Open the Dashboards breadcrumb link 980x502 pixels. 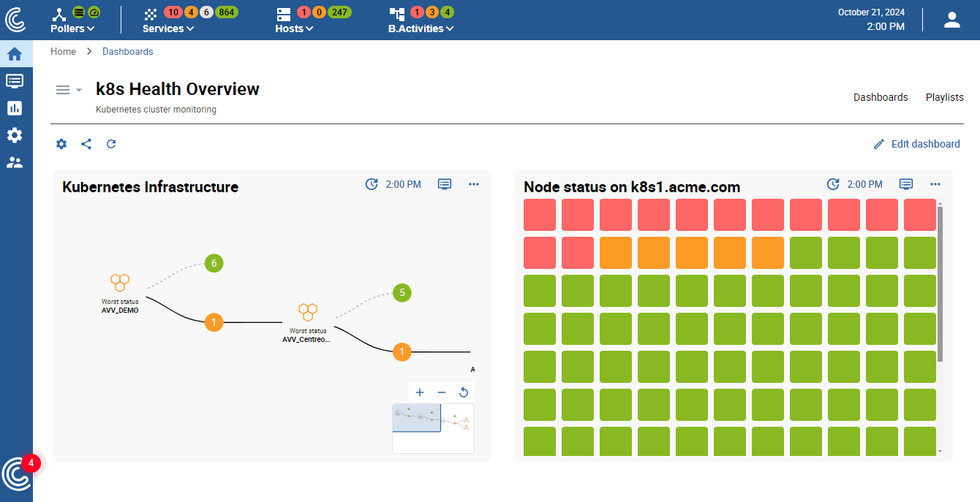click(127, 51)
